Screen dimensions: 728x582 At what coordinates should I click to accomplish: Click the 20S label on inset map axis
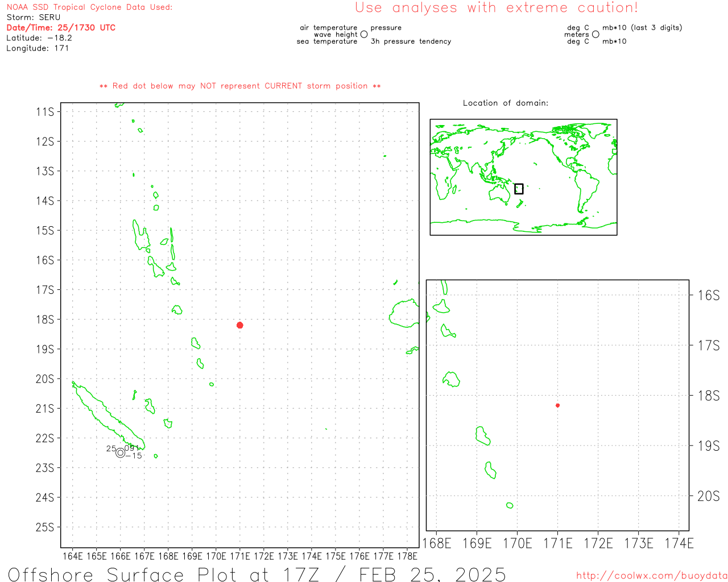[x=709, y=496]
